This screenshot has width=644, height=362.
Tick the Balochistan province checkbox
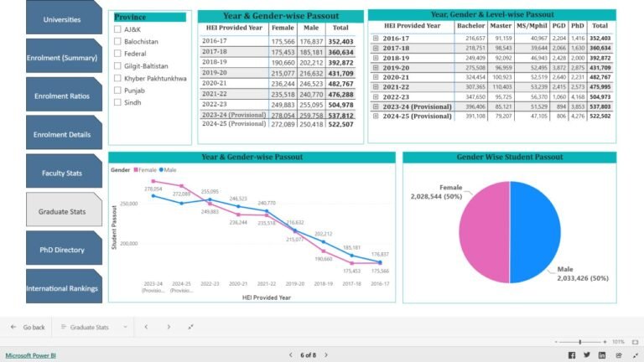click(x=117, y=41)
